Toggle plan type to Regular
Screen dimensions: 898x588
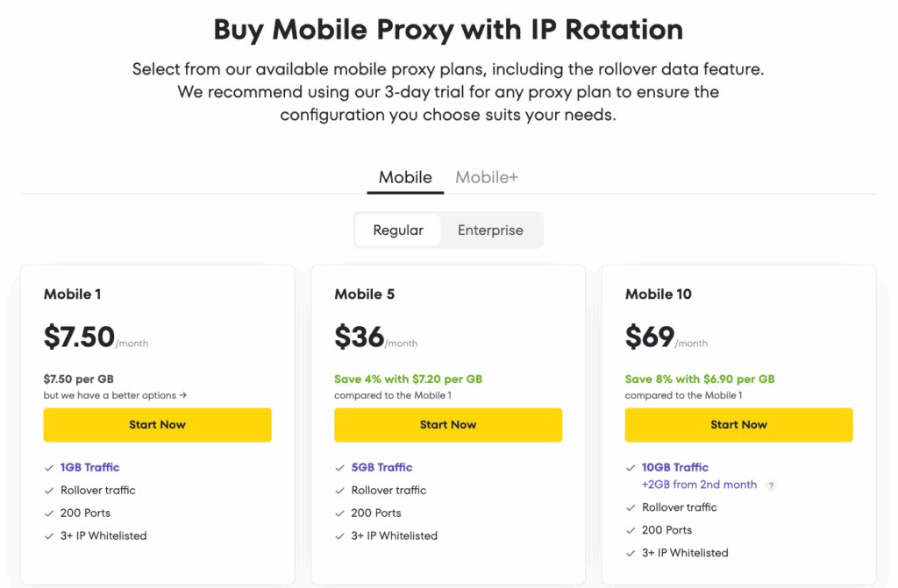[x=398, y=230]
